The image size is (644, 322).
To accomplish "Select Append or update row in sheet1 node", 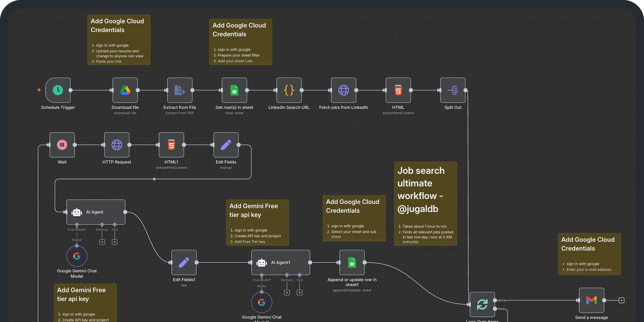I will pyautogui.click(x=352, y=262).
